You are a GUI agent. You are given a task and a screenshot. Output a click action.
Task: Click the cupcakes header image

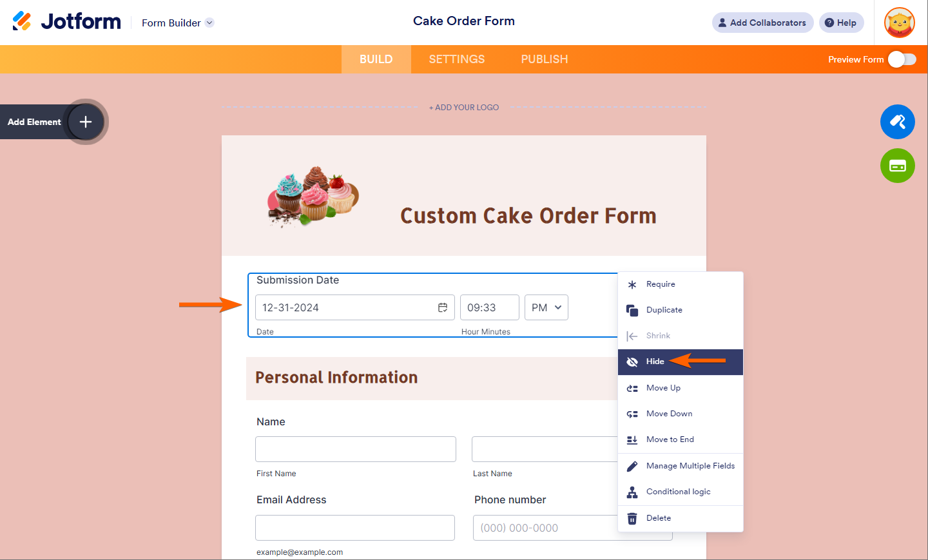(313, 195)
